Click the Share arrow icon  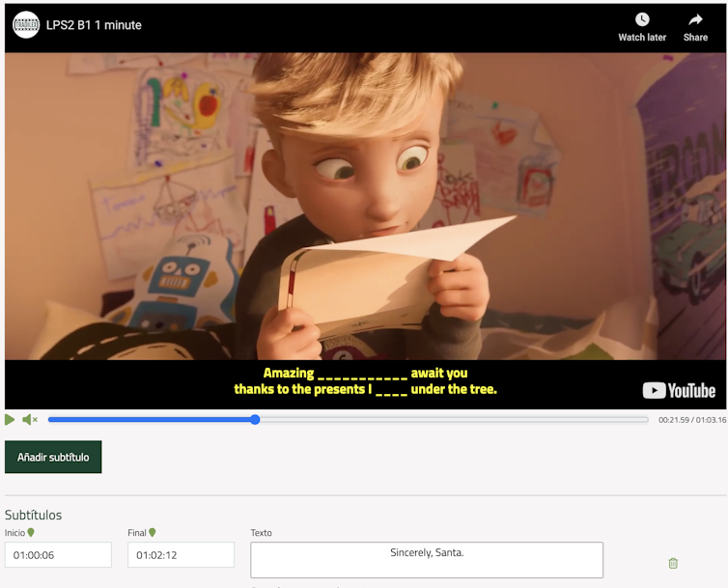click(x=695, y=20)
